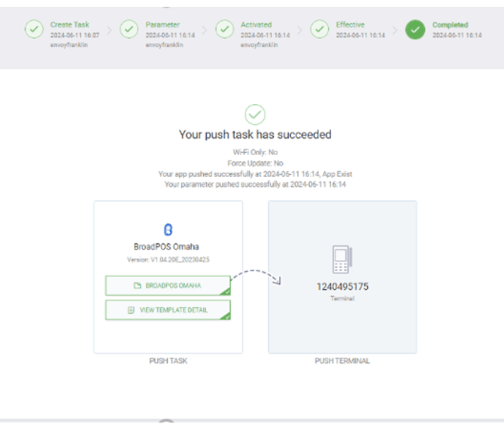Switch to the Activated step label
504x424 pixels.
tap(257, 25)
